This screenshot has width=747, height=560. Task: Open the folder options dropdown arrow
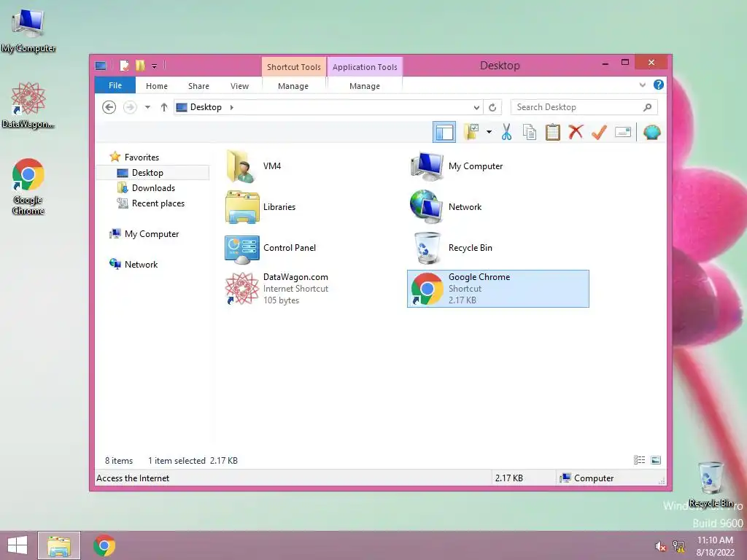pyautogui.click(x=489, y=132)
